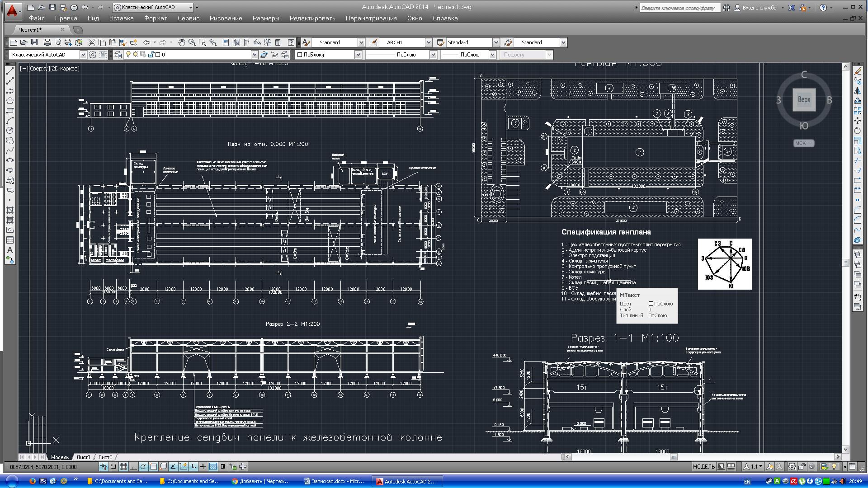Click the МСК button under the ViewCube

(803, 143)
